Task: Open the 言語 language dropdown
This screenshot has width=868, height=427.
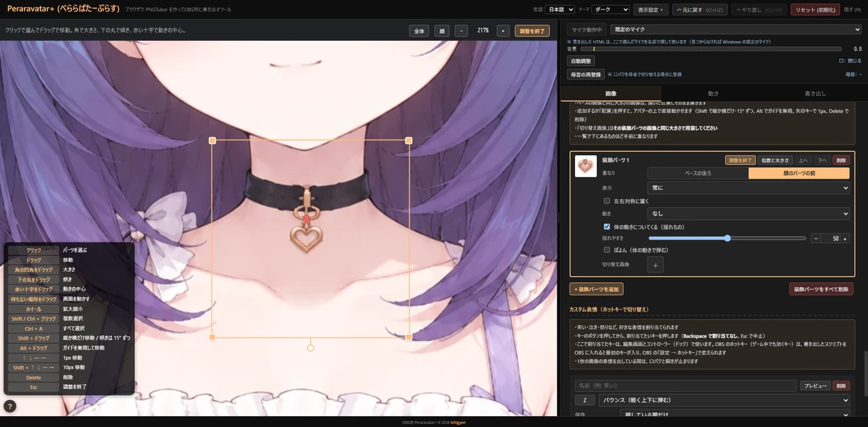Action: 560,10
